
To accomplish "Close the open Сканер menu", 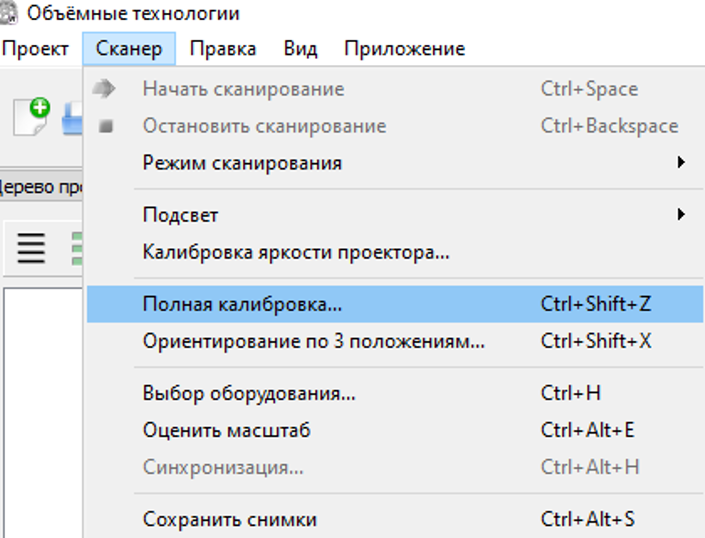I will (x=129, y=49).
